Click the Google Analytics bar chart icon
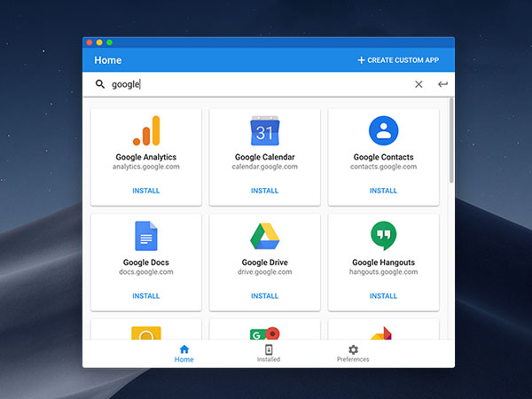Viewport: 532px width, 399px height. tap(146, 130)
